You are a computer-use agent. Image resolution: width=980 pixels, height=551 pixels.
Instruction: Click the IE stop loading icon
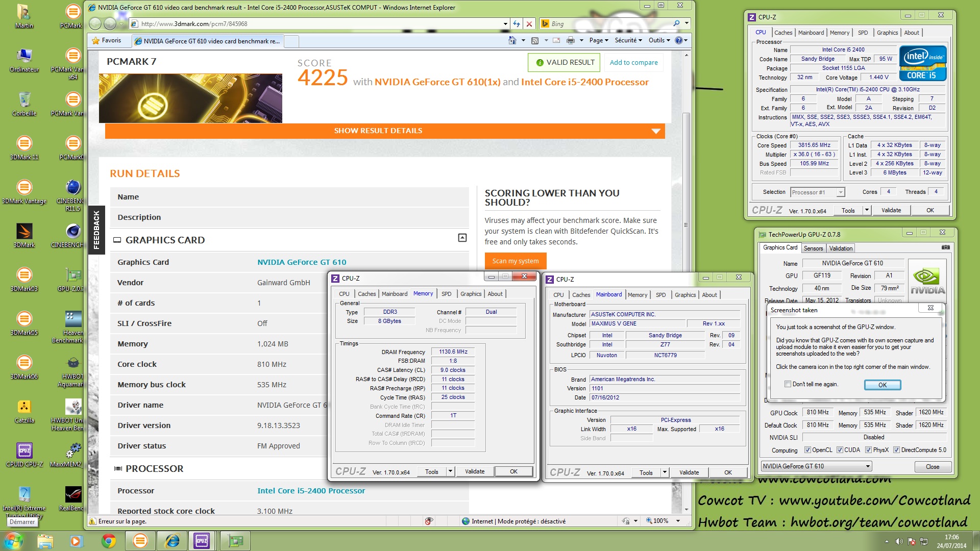(529, 24)
